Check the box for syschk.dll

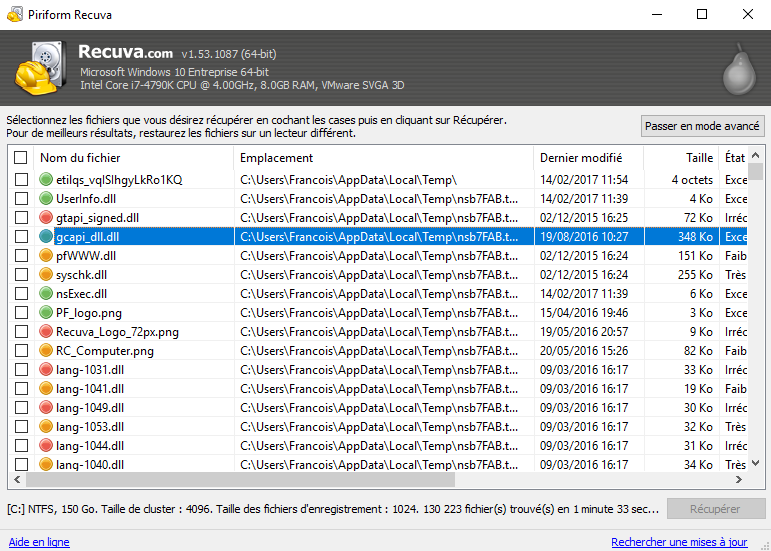(21, 274)
